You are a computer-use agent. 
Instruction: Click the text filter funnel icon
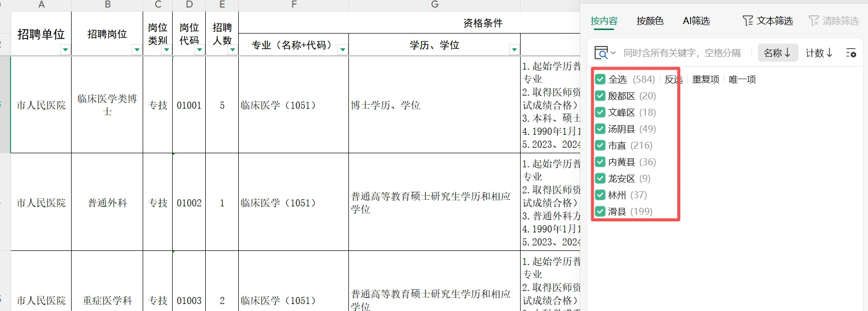point(748,21)
